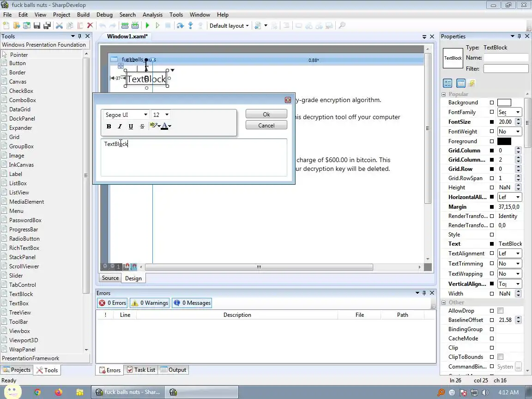532x399 pixels.
Task: Click the Chrome icon in the taskbar
Action: [x=37, y=392]
